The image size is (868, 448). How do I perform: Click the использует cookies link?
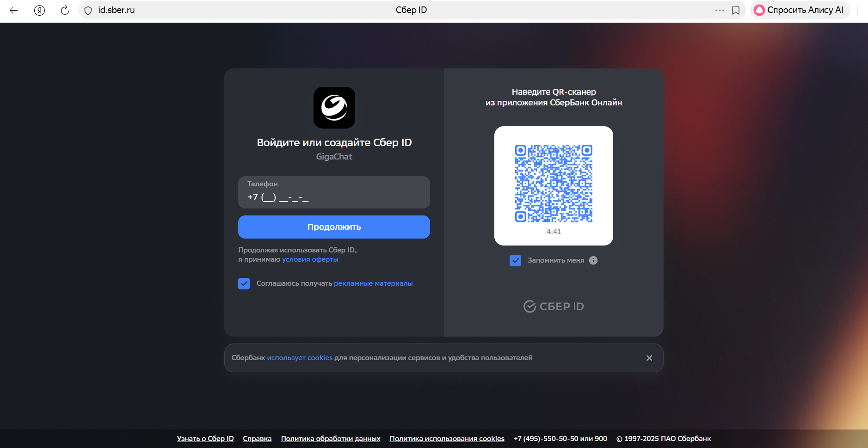[300, 357]
